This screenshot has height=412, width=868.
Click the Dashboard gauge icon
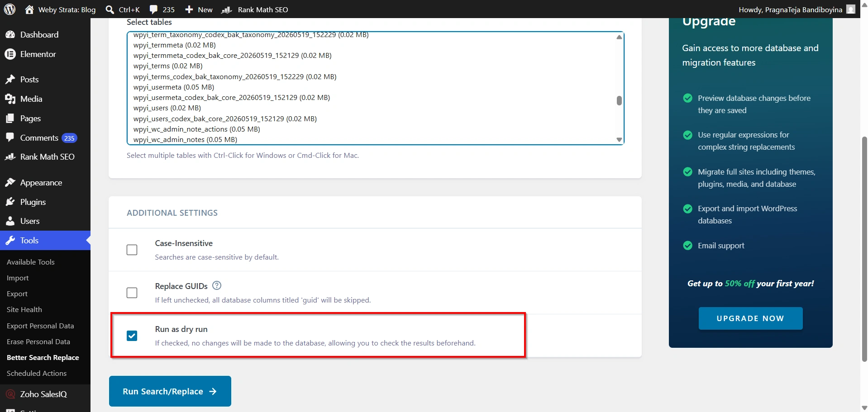[x=10, y=35]
